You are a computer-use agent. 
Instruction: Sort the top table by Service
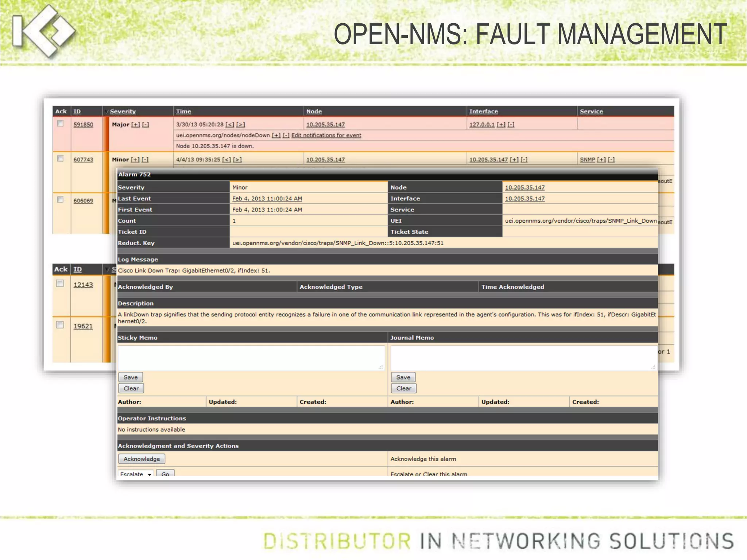591,112
